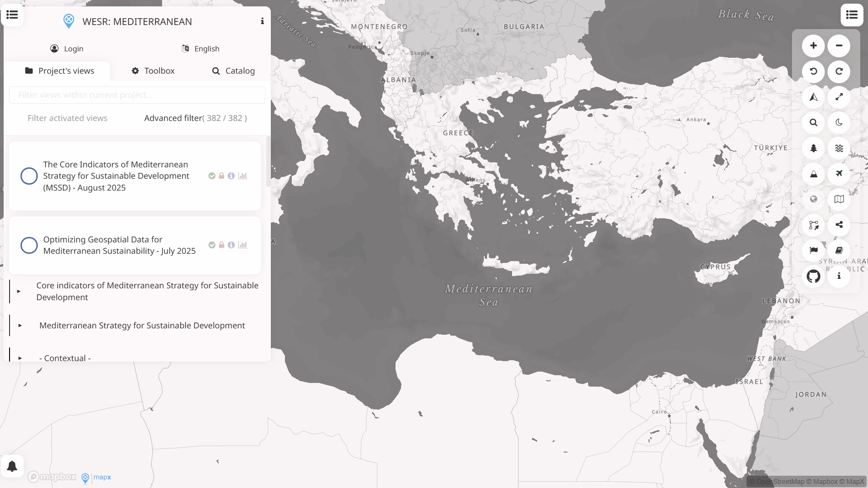Select the airplane fly-to tool

839,173
